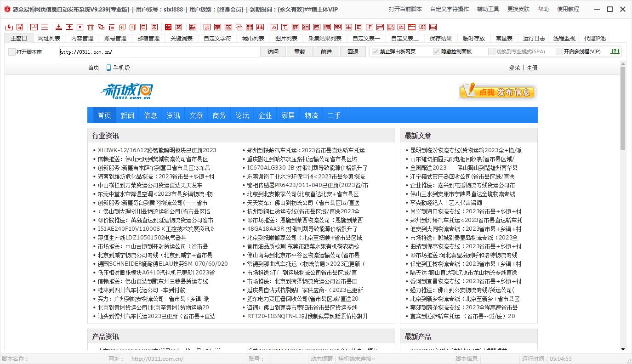The image size is (632, 364).
Task: Switch to the 账号管理 tab
Action: tap(115, 39)
